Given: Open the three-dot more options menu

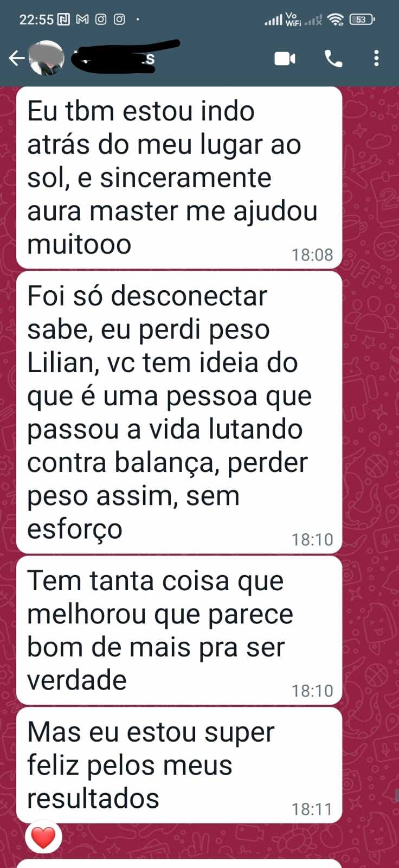Looking at the screenshot, I should pos(376,58).
